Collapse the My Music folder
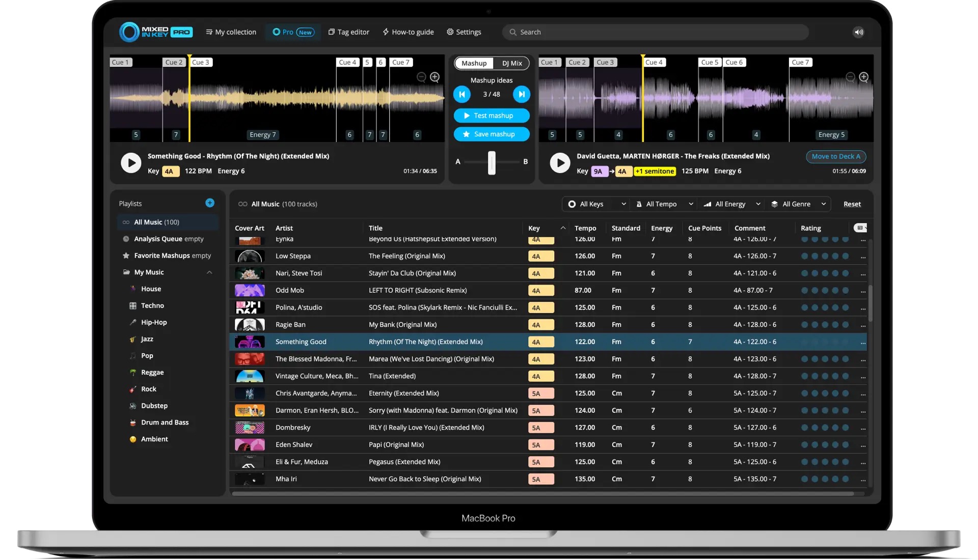The width and height of the screenshot is (978, 560). [209, 272]
